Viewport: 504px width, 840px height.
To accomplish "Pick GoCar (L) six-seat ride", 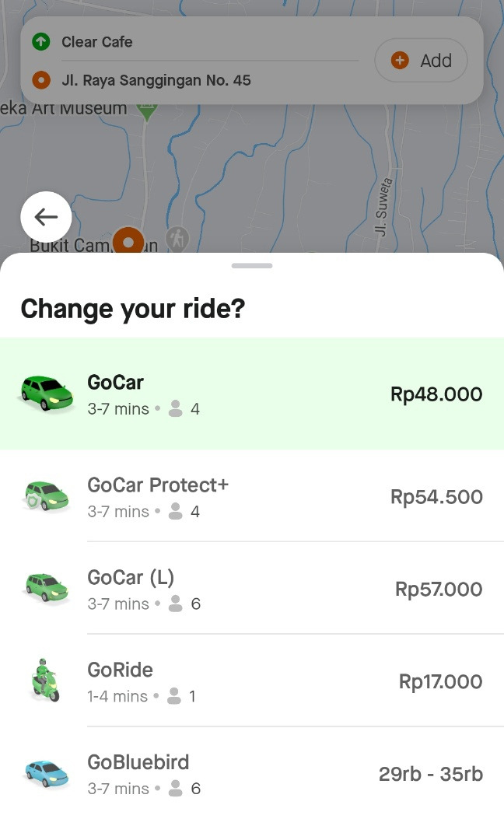I will [252, 589].
